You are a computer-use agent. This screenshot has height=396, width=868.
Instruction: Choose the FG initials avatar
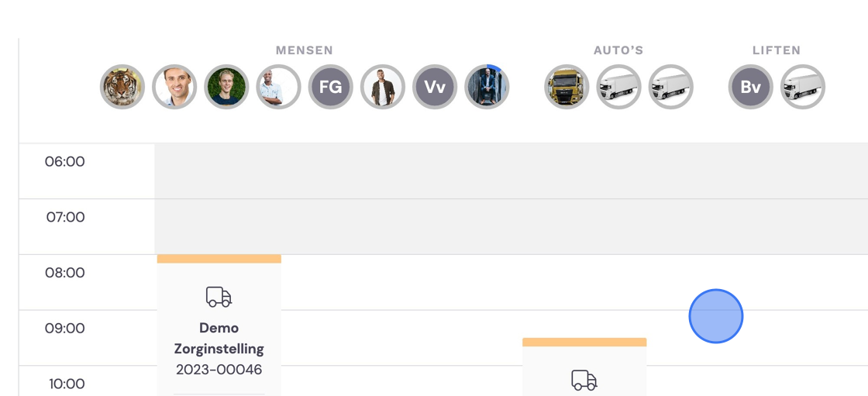click(330, 87)
